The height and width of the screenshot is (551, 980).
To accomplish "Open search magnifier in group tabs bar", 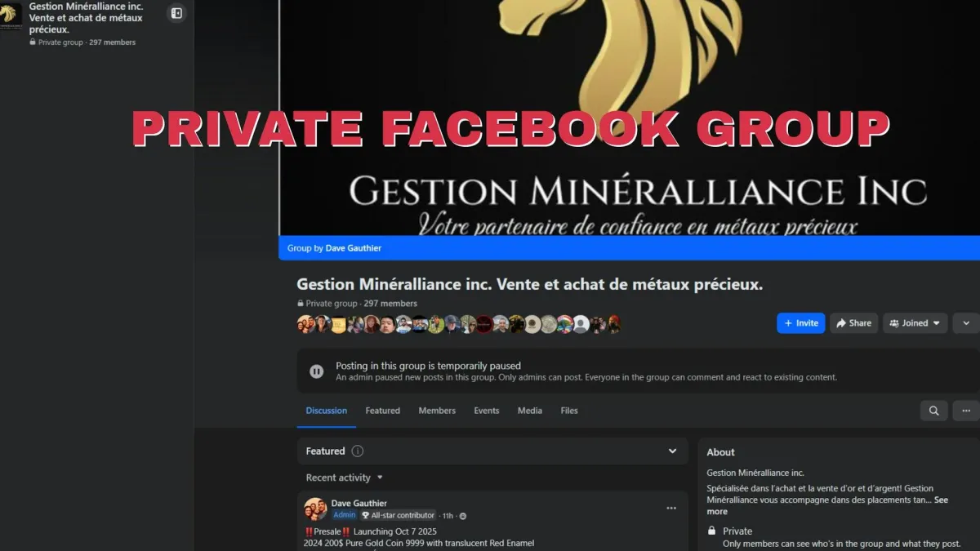I will tap(933, 411).
